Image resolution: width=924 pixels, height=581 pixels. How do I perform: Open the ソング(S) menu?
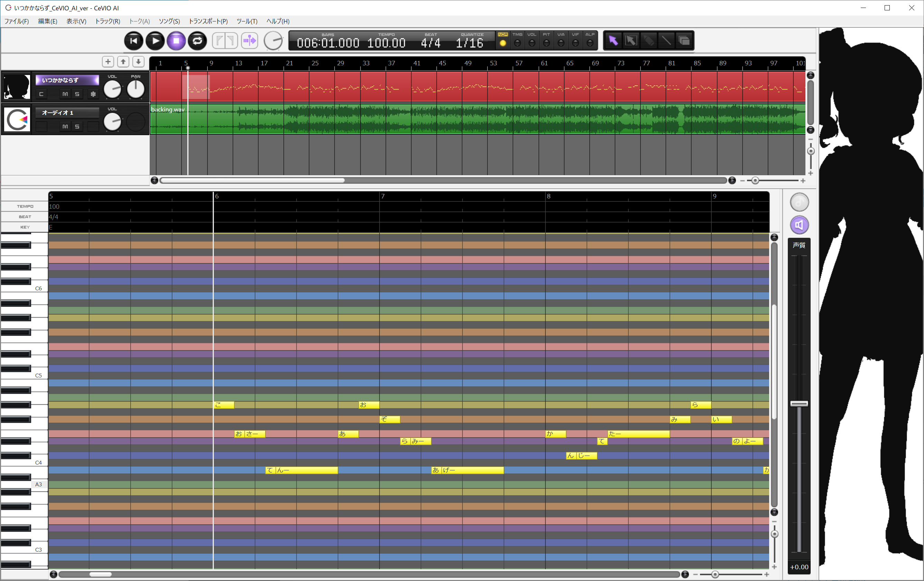pyautogui.click(x=169, y=21)
